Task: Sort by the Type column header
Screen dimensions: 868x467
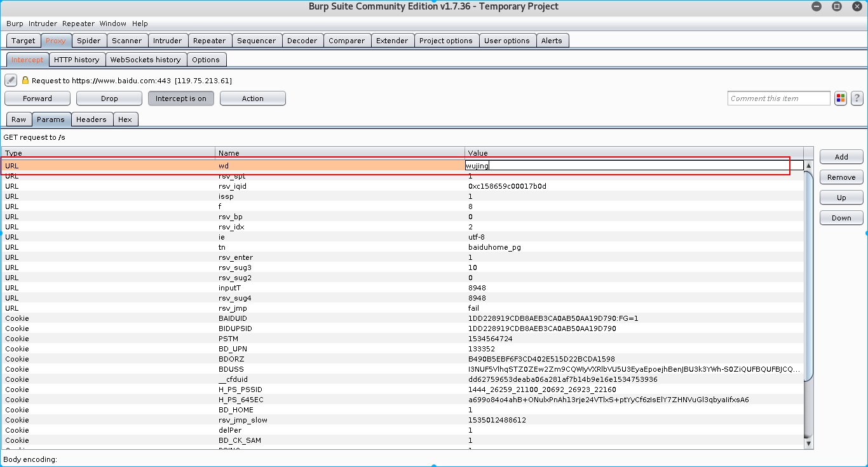Action: point(108,153)
